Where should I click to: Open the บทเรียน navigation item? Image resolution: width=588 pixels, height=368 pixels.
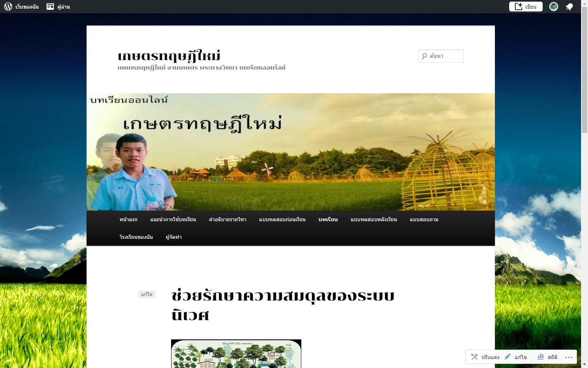[328, 220]
